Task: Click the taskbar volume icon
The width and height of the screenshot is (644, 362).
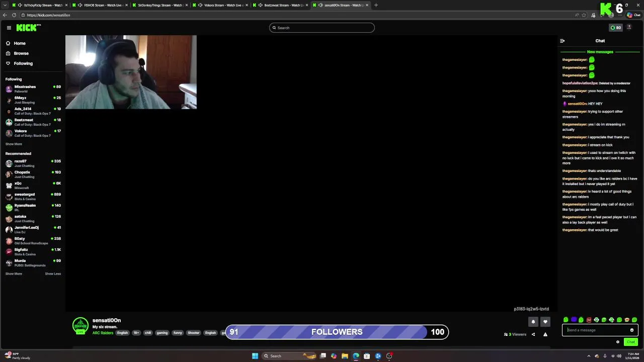Action: tap(619, 356)
